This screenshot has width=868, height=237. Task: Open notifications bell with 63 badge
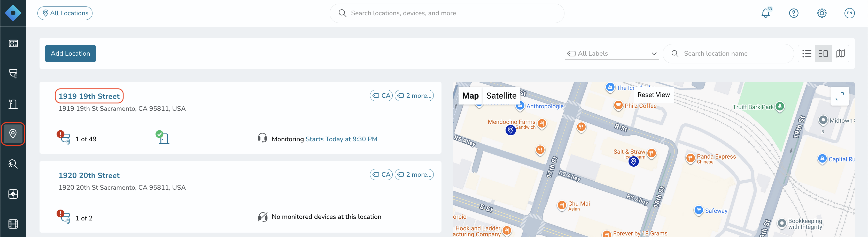[x=765, y=13]
